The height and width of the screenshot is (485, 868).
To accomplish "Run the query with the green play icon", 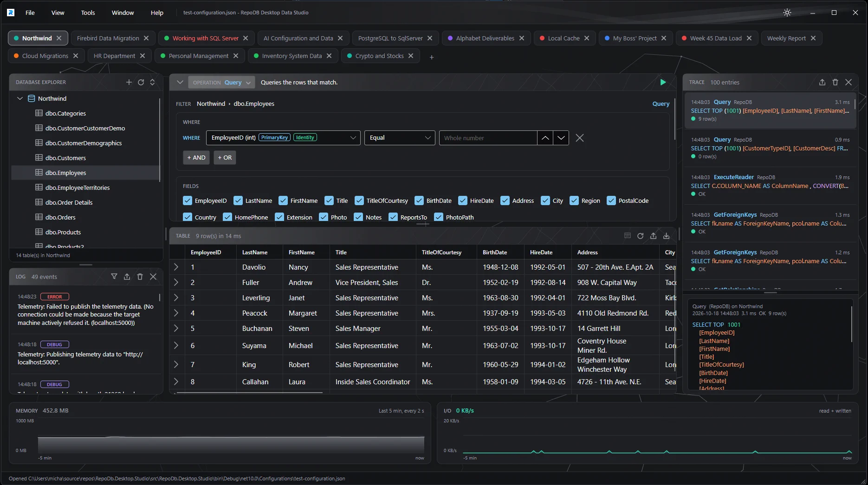I will 663,82.
